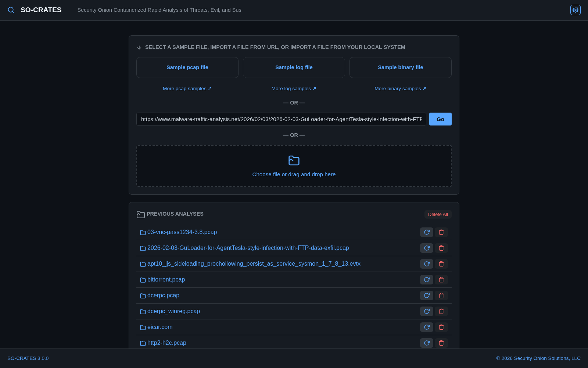Load the Sample log file
Screen dimensions: 588x368
click(x=294, y=67)
